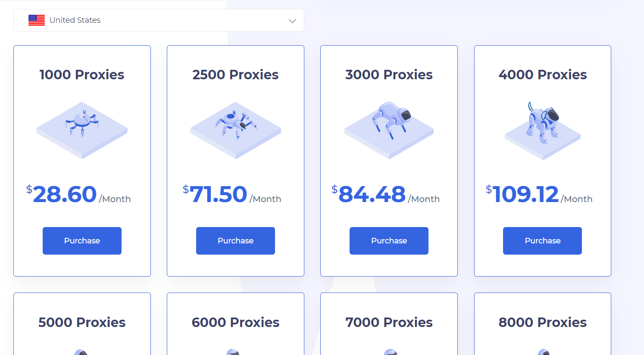
Task: Purchase the 2500 Proxies plan
Action: pos(235,241)
